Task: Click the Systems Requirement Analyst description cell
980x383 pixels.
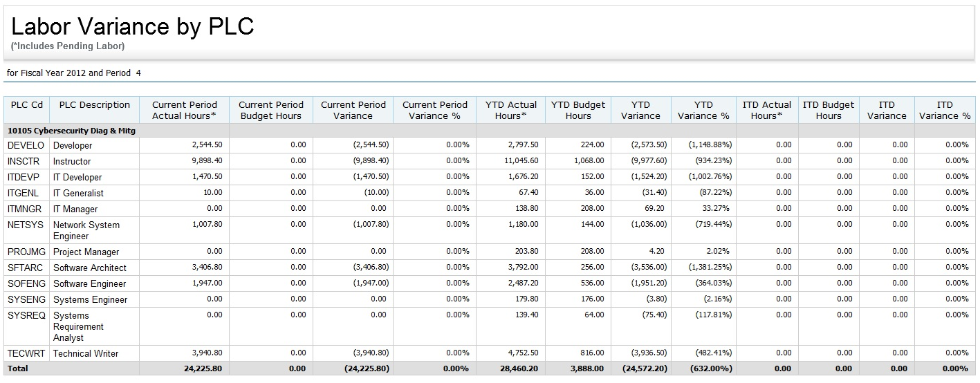Action: tap(78, 326)
